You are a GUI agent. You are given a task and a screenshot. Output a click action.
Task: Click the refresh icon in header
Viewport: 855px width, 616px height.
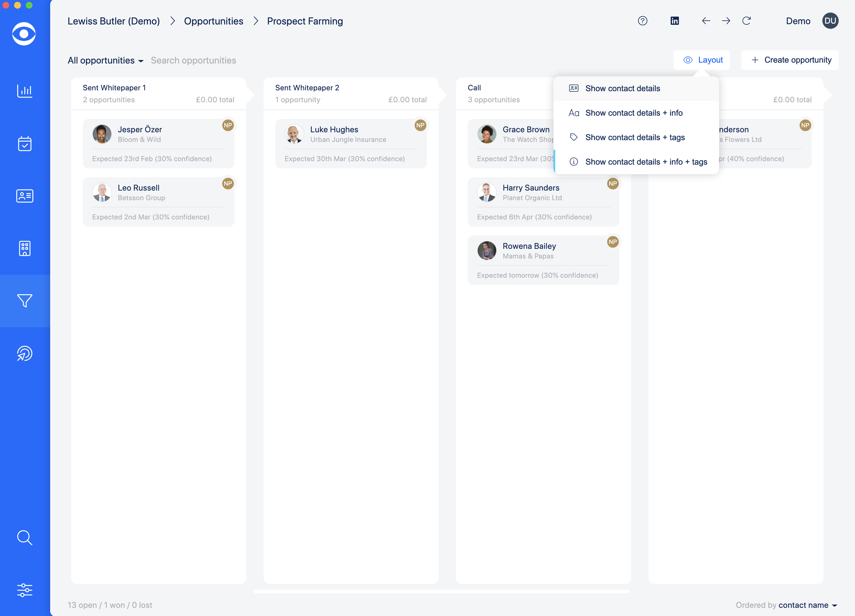[747, 21]
